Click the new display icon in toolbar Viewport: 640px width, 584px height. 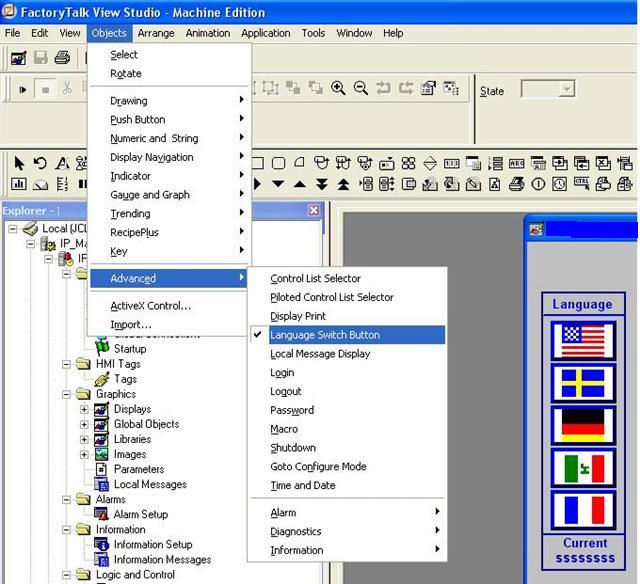[19, 58]
